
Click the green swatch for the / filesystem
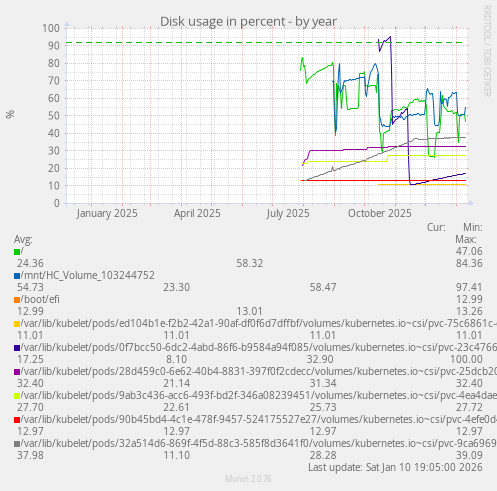coord(17,252)
